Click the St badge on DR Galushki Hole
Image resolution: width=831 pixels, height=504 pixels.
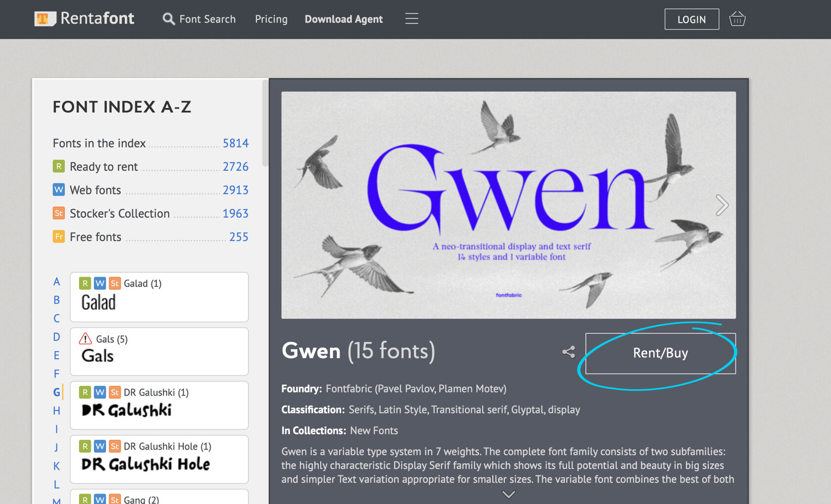click(x=115, y=446)
